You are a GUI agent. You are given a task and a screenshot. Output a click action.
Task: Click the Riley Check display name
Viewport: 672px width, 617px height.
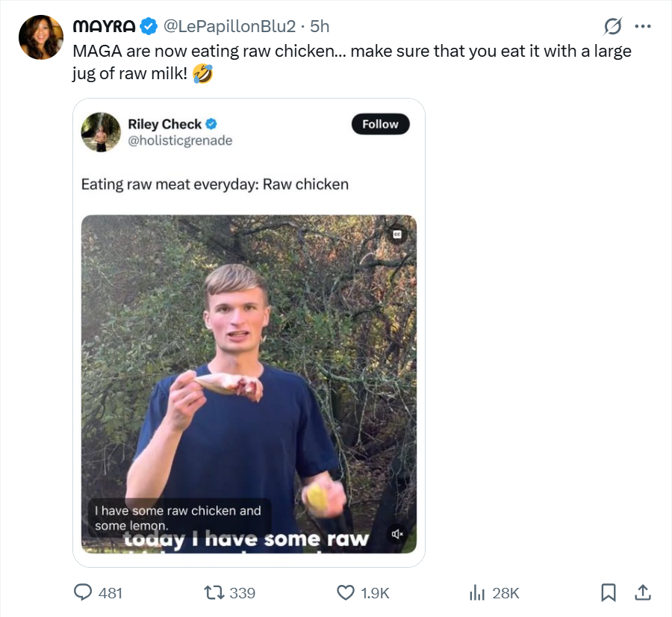click(x=164, y=124)
